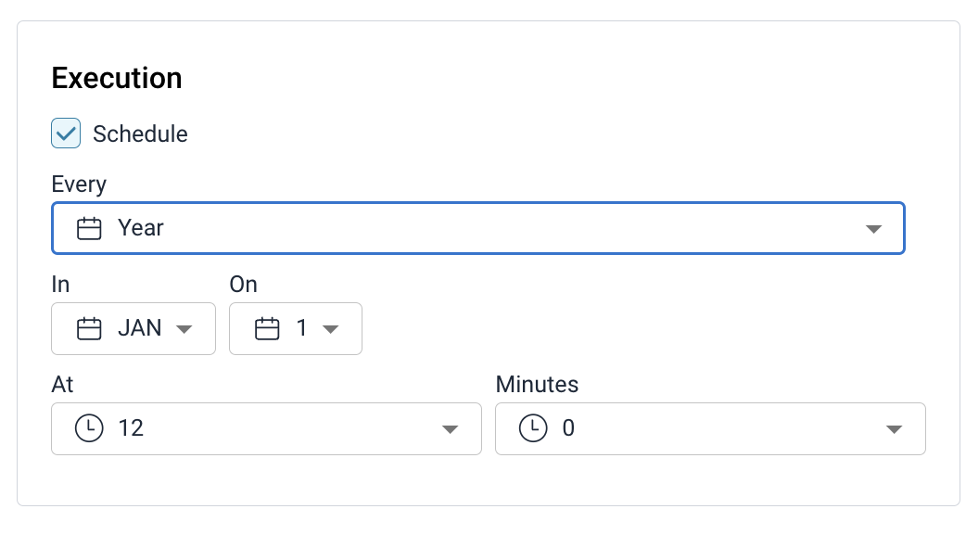966x560 pixels.
Task: Uncheck the Schedule checkbox
Action: (x=66, y=134)
